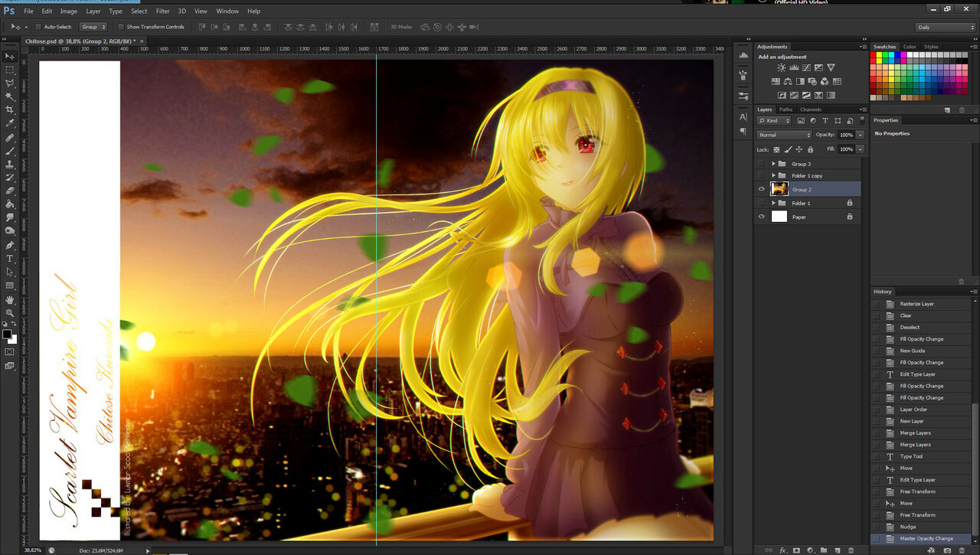980x555 pixels.
Task: Add a Curves adjustment
Action: click(x=806, y=68)
